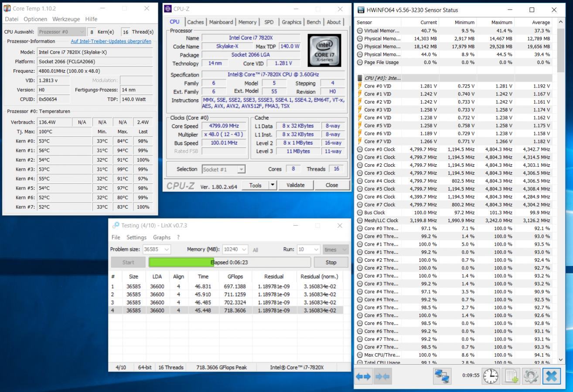Select LinX result row with 697.1388 GFlops

(x=225, y=287)
